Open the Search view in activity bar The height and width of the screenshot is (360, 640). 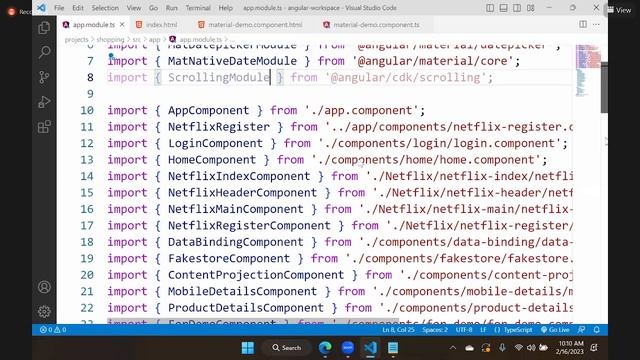44,52
